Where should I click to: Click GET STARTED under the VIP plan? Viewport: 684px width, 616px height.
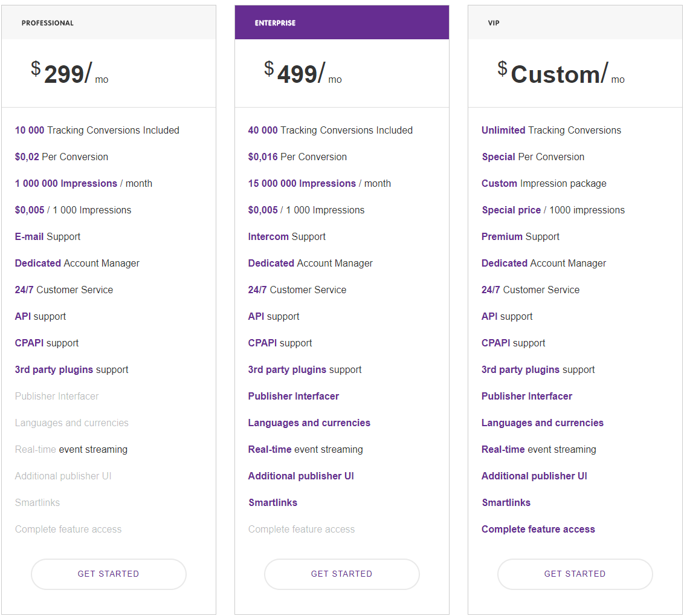[x=575, y=574]
